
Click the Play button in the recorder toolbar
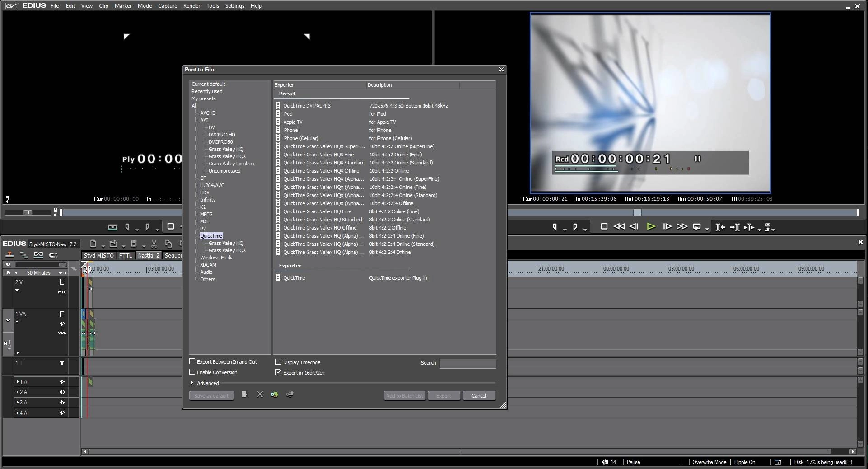tap(651, 227)
